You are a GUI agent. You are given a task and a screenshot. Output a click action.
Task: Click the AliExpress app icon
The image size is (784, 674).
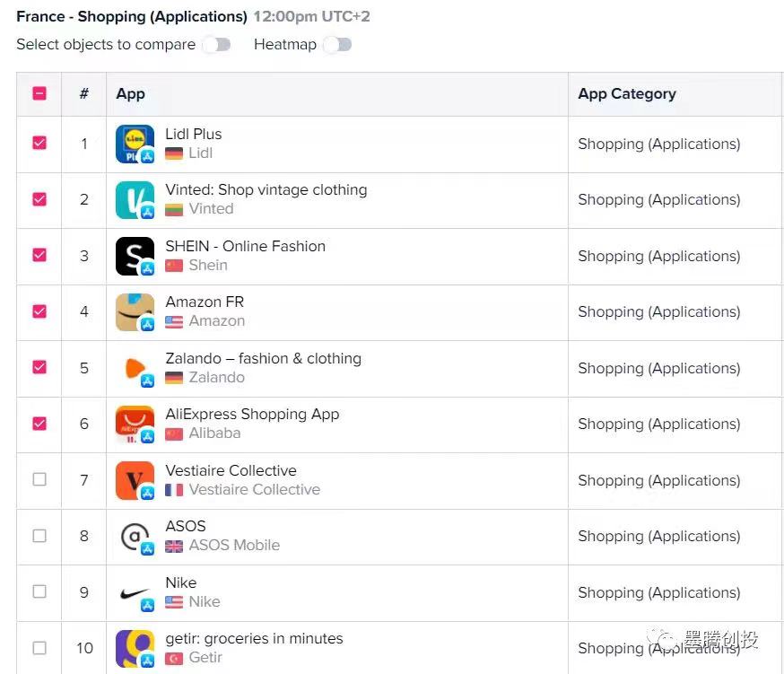tap(135, 424)
